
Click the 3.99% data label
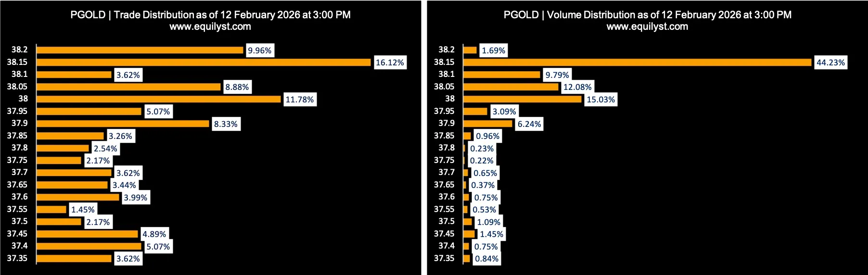coord(136,198)
